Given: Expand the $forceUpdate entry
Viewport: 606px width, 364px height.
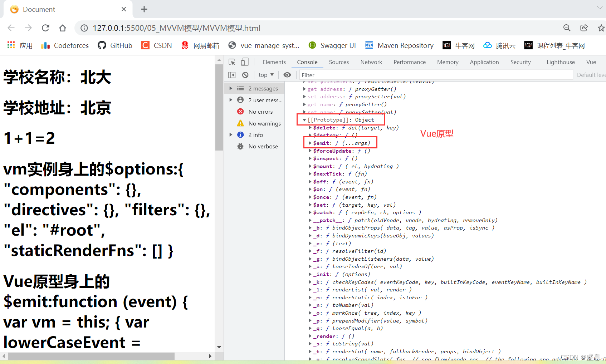Looking at the screenshot, I should click(310, 151).
